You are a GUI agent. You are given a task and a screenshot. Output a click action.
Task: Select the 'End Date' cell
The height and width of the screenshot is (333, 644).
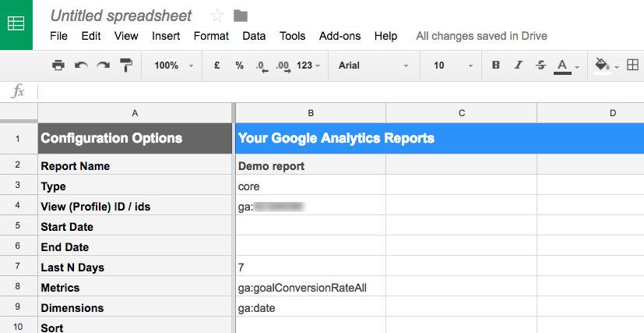point(135,246)
